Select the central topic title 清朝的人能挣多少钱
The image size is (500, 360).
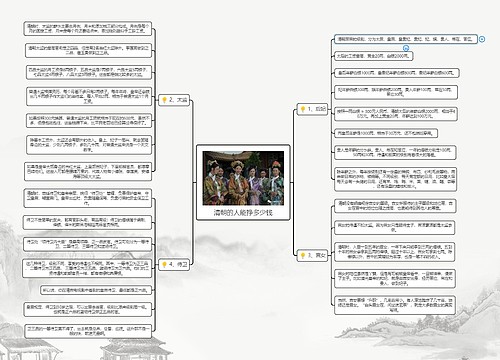[243, 212]
